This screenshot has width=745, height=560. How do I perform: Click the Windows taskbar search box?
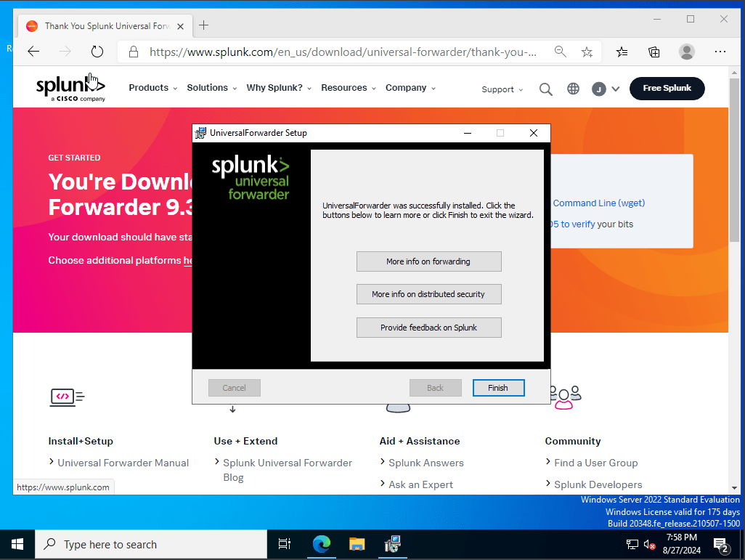click(151, 544)
